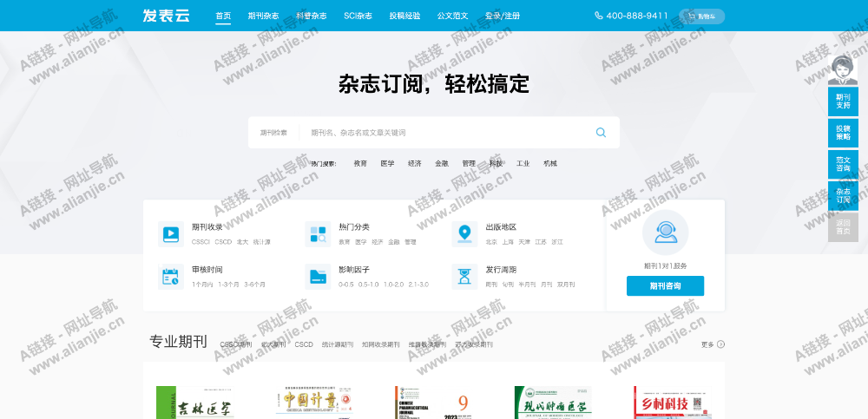
Task: Open the SCI杂志 navigation item
Action: point(358,16)
